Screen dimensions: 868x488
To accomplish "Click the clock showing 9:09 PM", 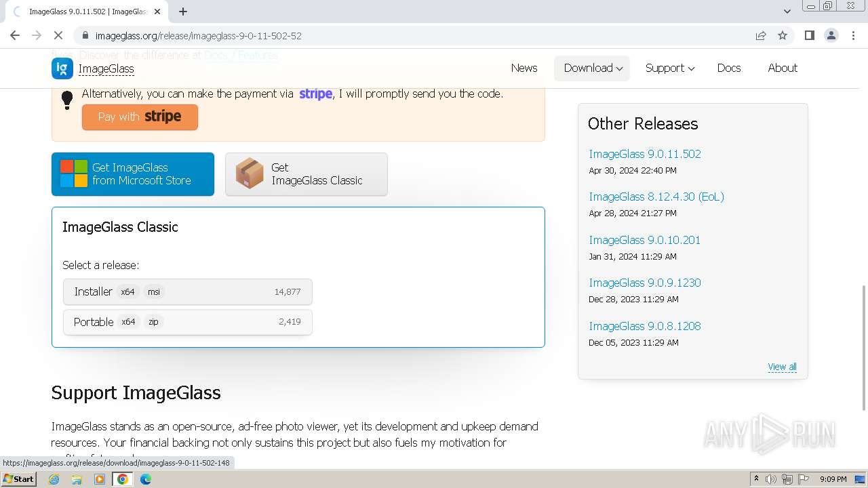I will click(x=833, y=479).
